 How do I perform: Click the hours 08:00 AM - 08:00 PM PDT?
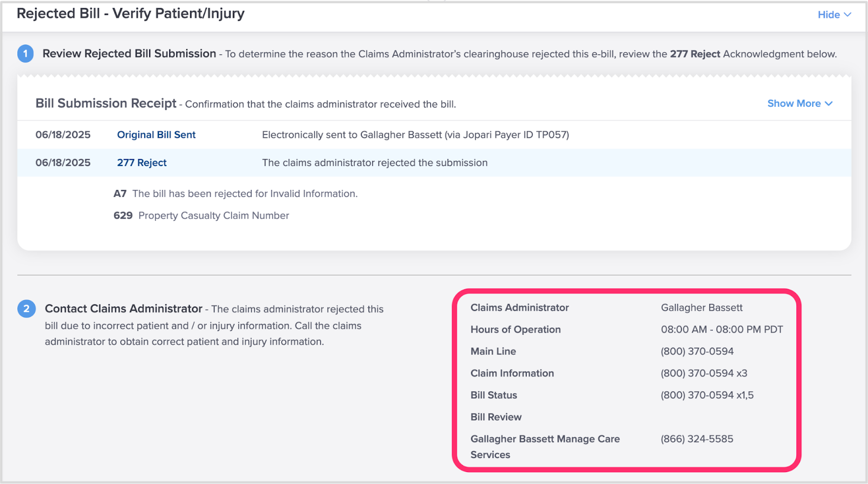pyautogui.click(x=722, y=329)
